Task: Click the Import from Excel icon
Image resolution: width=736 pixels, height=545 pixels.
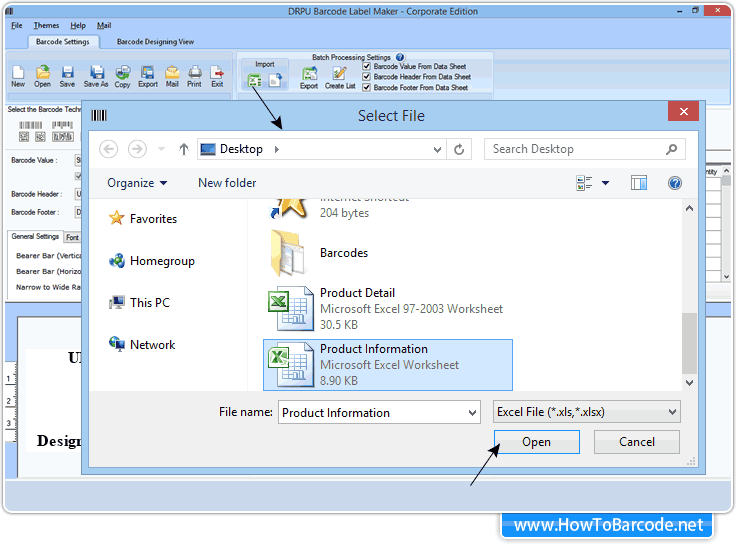Action: [255, 81]
